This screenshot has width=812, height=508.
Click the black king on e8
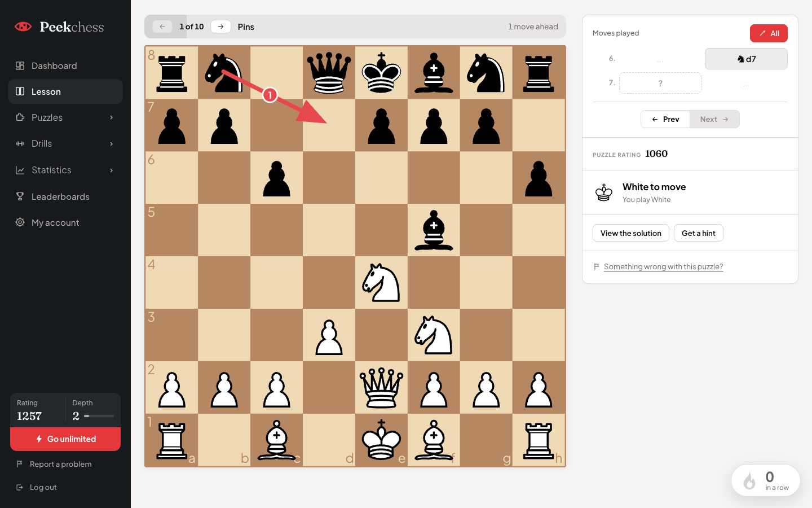[x=382, y=73]
